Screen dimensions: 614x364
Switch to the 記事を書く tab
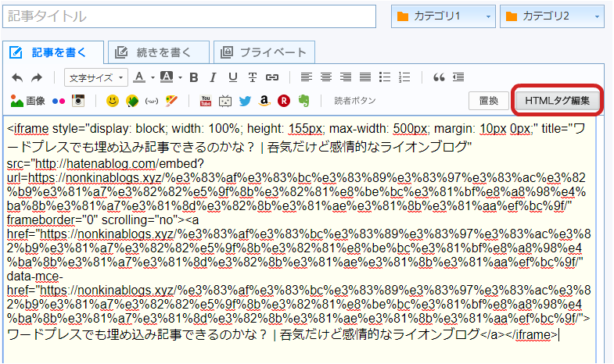[53, 52]
